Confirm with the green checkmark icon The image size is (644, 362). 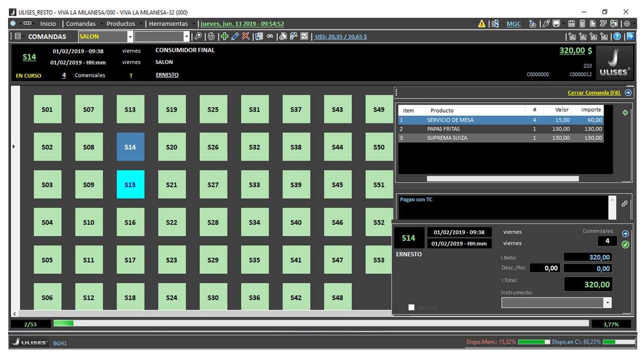[625, 244]
